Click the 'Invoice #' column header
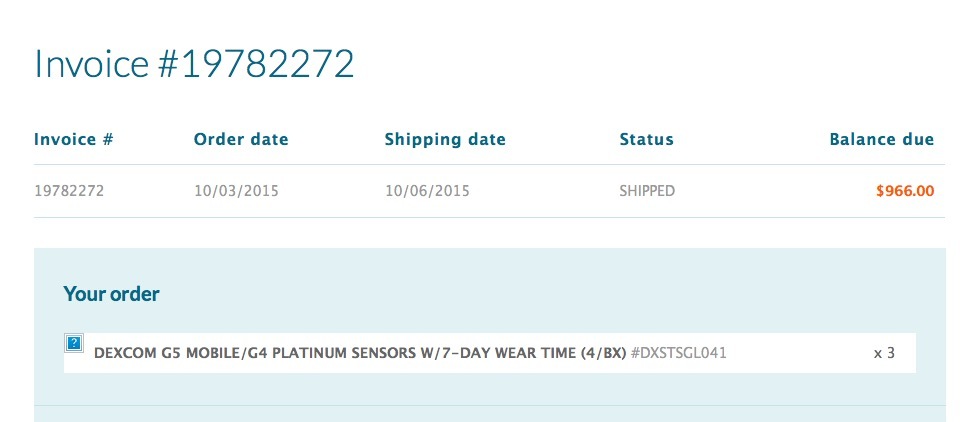970x422 pixels. (73, 139)
